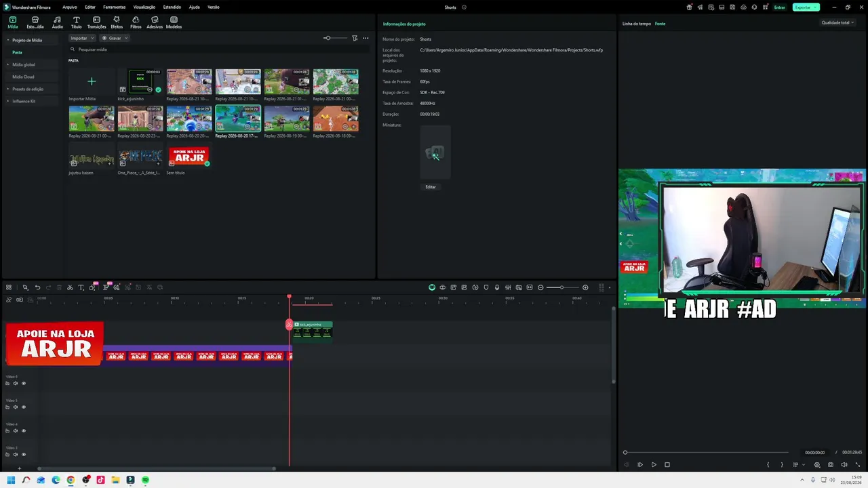
Task: Open the media panel more options menu
Action: point(366,38)
